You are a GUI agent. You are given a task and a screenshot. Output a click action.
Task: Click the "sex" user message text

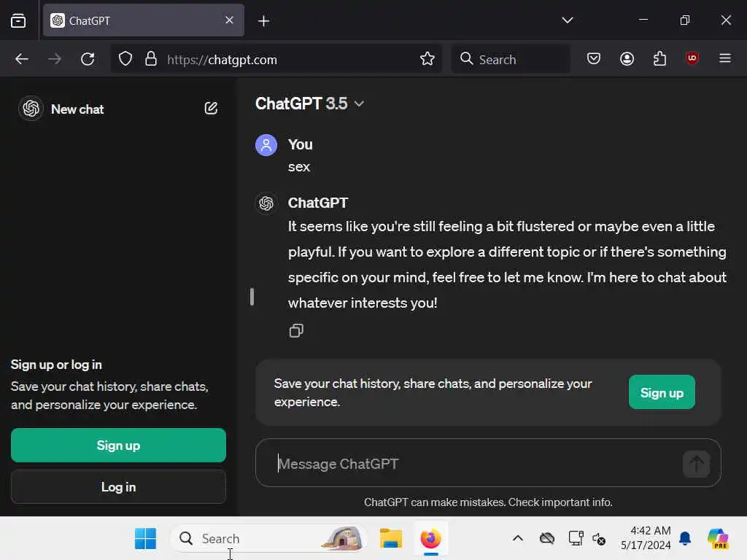tap(298, 167)
